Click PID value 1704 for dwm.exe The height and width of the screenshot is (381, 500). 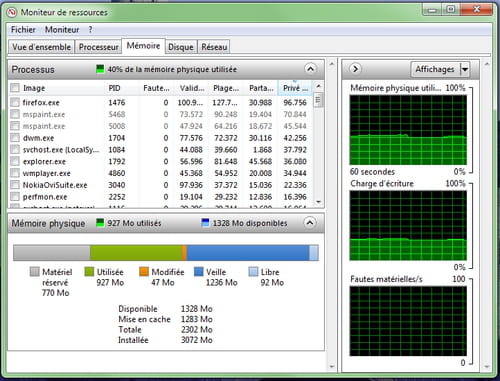tap(116, 138)
